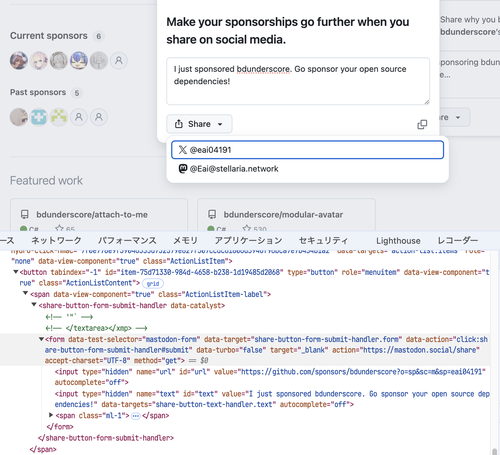The width and height of the screenshot is (500, 455).
Task: Click the grid badge on the button element
Action: coord(153,283)
